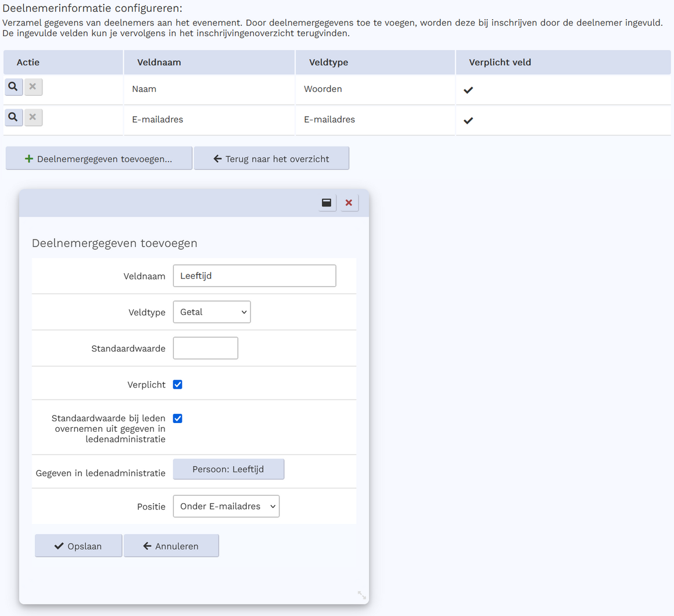This screenshot has height=616, width=674.
Task: Click the Veldnaam column header
Action: 159,62
